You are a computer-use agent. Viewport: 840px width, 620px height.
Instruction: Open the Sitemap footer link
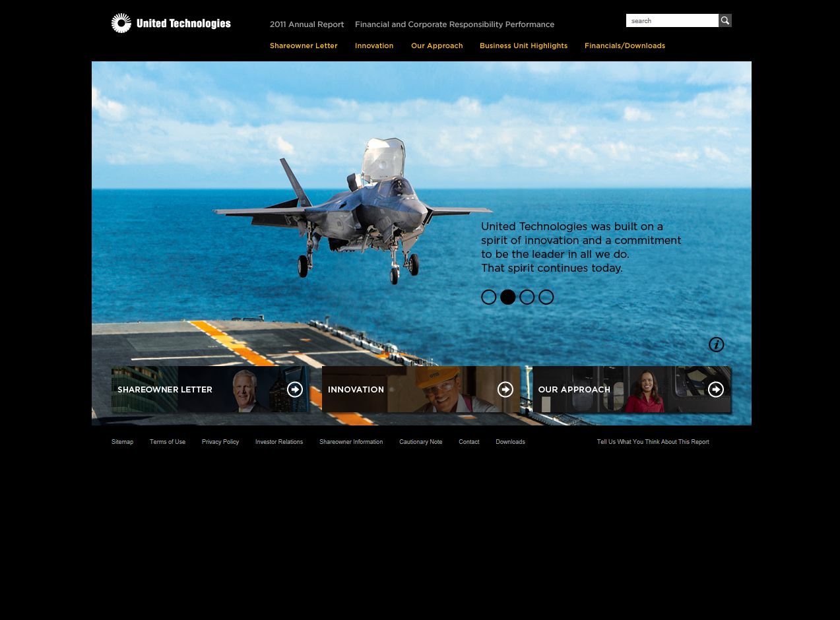[x=122, y=442]
